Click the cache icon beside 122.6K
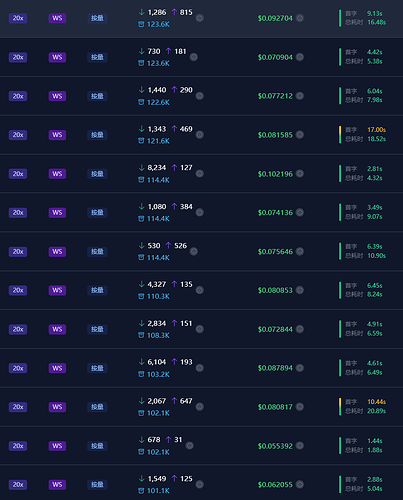This screenshot has height=500, width=403. pos(141,102)
